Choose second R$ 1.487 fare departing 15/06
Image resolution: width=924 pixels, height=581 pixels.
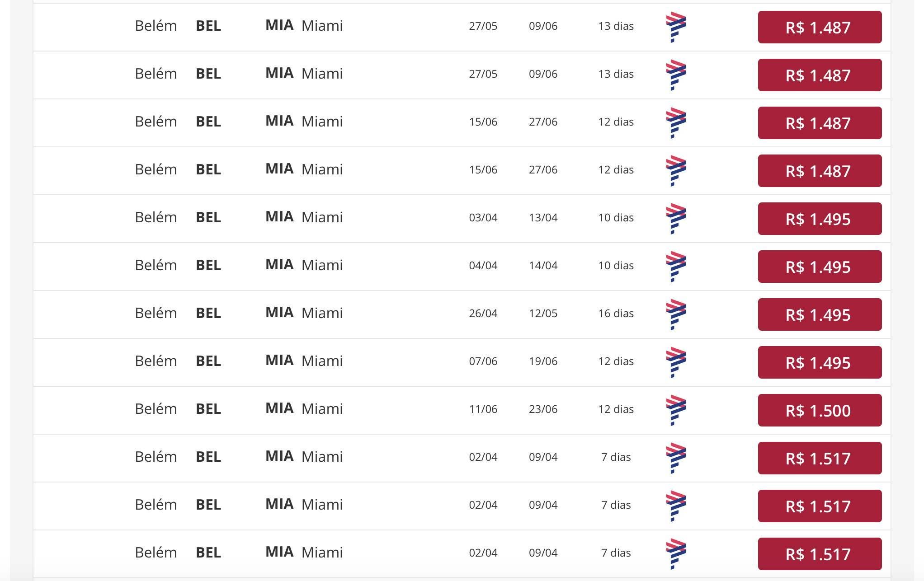820,171
